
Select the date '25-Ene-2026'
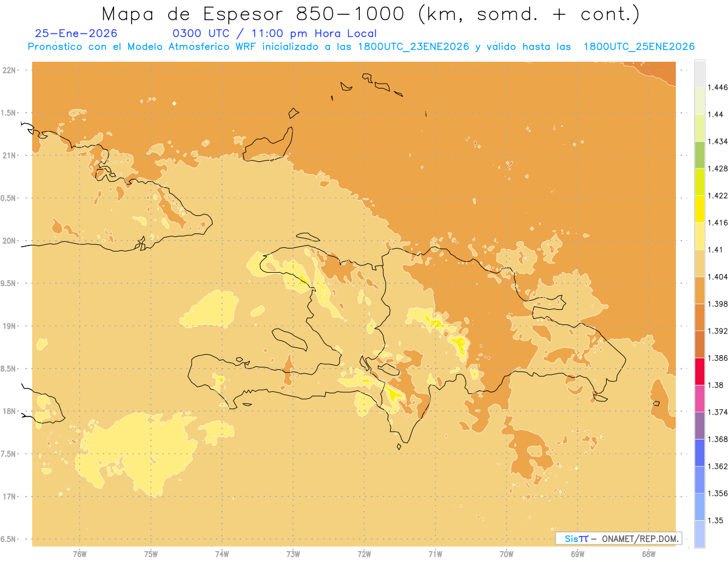[76, 34]
